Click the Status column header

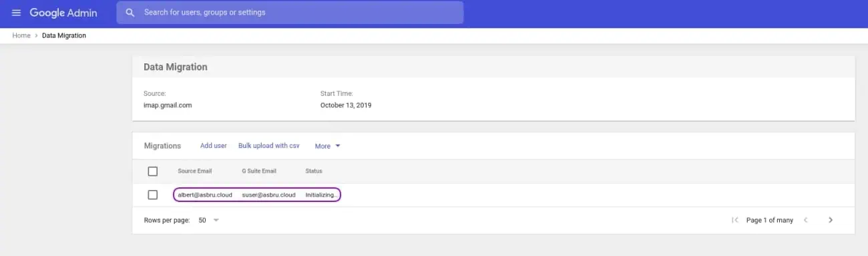point(314,171)
